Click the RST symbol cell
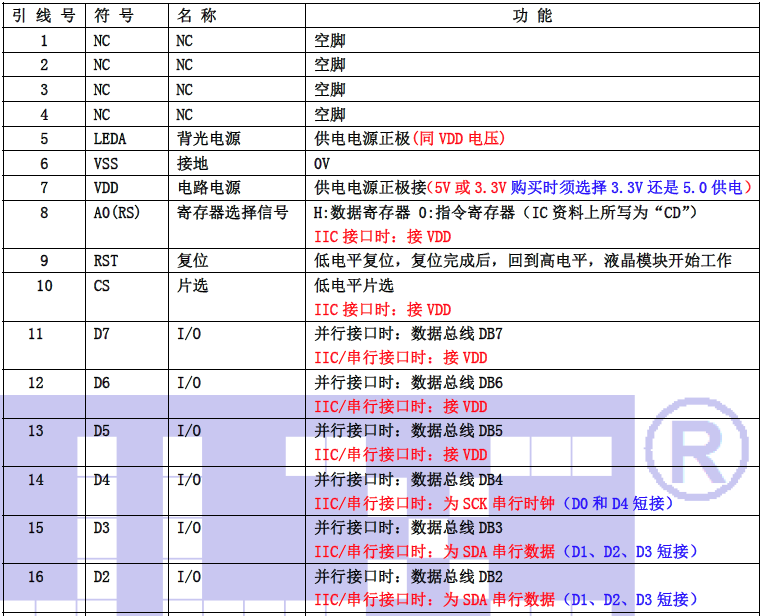Image resolution: width=763 pixels, height=616 pixels. tap(105, 261)
